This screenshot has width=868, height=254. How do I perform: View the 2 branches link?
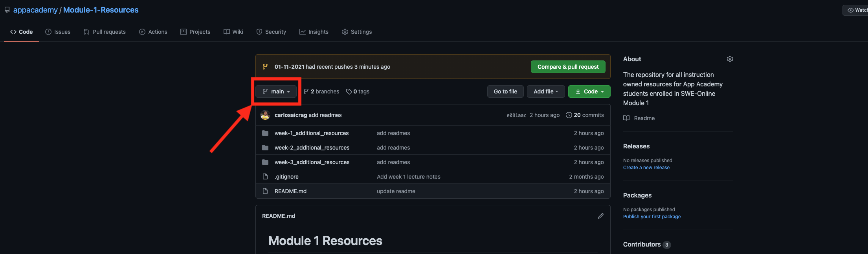click(321, 91)
